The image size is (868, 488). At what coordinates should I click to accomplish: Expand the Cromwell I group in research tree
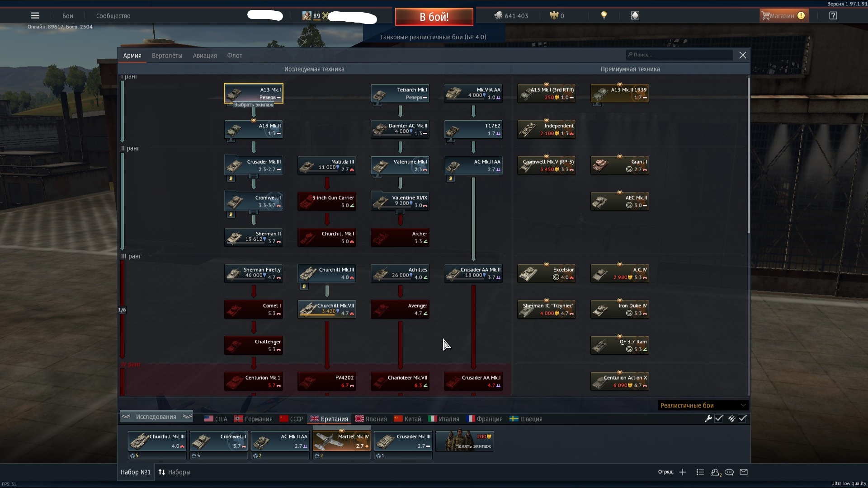coord(254,212)
